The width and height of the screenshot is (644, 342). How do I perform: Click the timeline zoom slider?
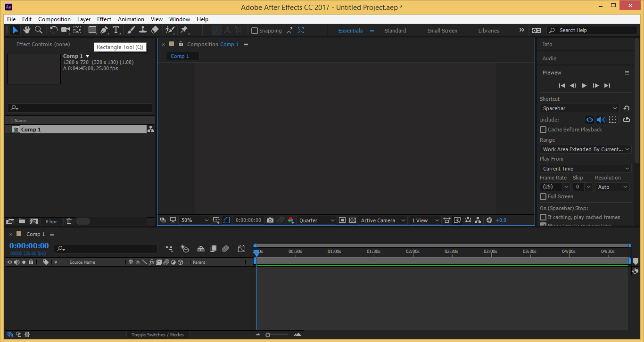(x=268, y=335)
